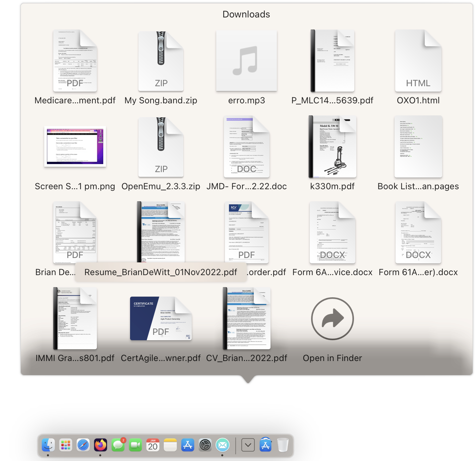This screenshot has height=461, width=476.
Task: Open the CertAgile certificate PDF
Action: pos(161,319)
